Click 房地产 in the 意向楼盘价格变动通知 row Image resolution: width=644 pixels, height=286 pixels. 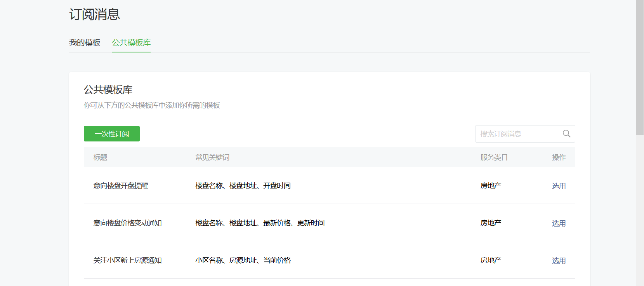pos(491,223)
